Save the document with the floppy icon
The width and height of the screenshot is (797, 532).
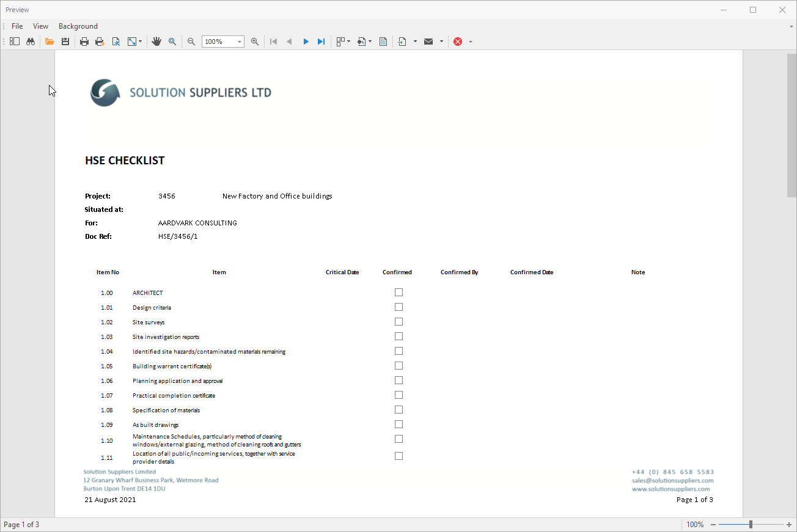click(x=65, y=42)
